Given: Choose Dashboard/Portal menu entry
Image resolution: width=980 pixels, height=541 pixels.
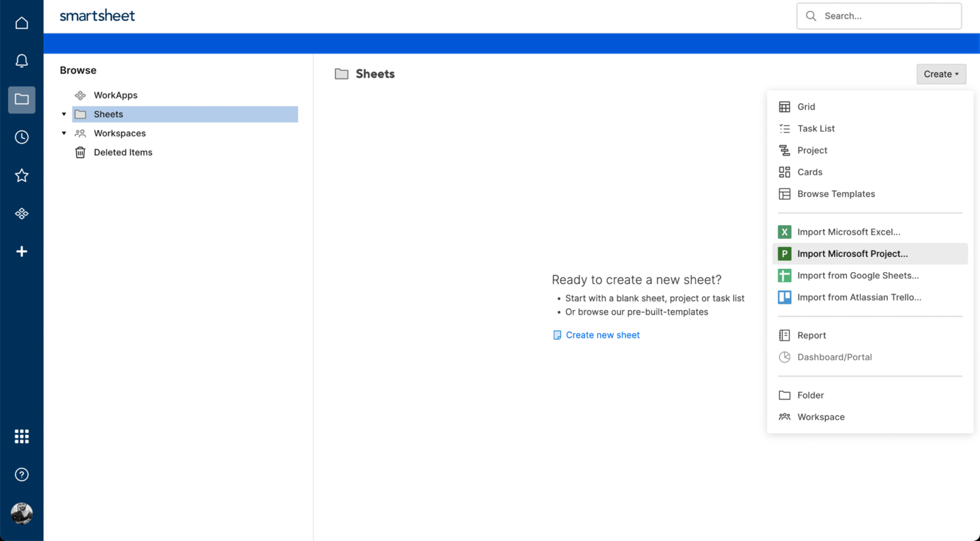Looking at the screenshot, I should [x=870, y=357].
